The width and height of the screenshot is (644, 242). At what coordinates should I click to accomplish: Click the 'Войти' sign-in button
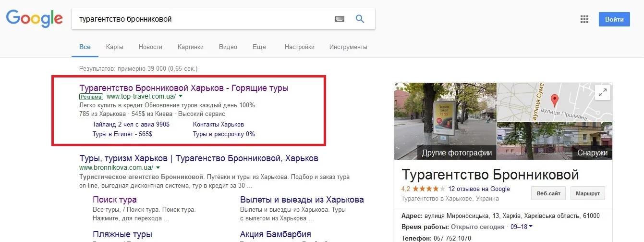click(614, 19)
